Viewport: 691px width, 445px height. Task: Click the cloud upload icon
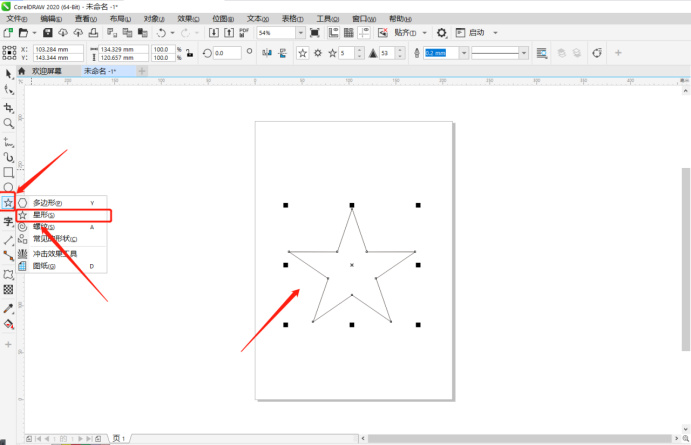click(78, 33)
